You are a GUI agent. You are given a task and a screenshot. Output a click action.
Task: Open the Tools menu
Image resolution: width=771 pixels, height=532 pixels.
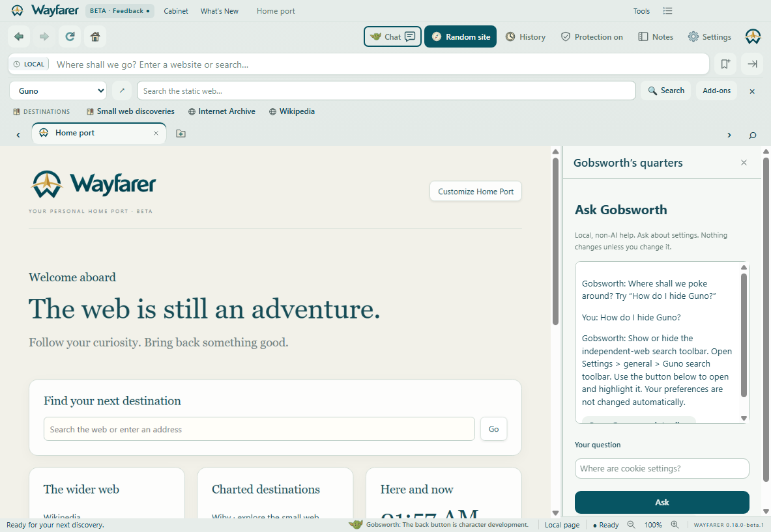(x=641, y=11)
